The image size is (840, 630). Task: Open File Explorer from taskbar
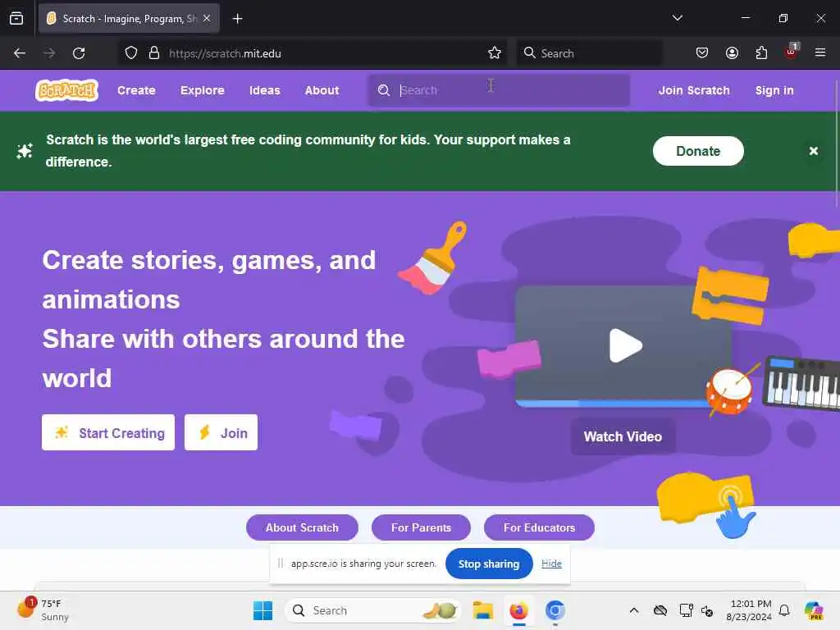click(x=482, y=610)
